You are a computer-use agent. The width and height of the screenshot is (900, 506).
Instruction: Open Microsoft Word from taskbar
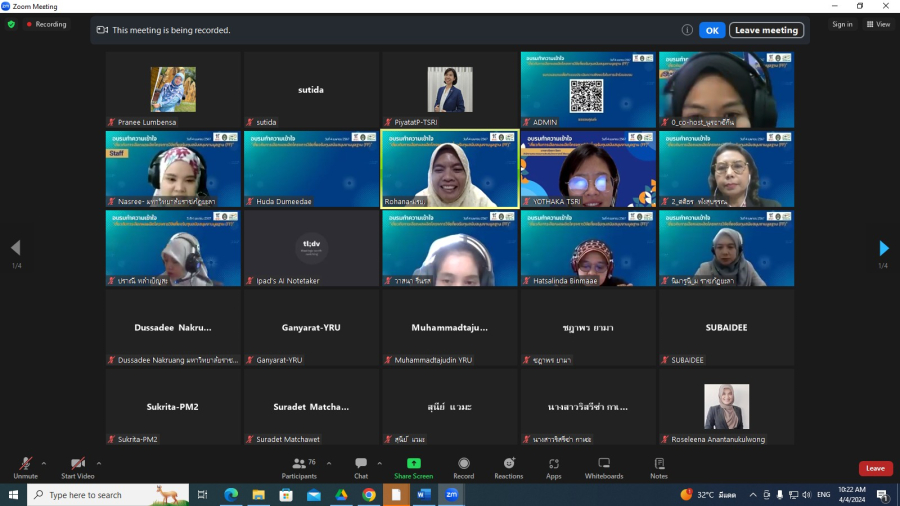pos(424,495)
